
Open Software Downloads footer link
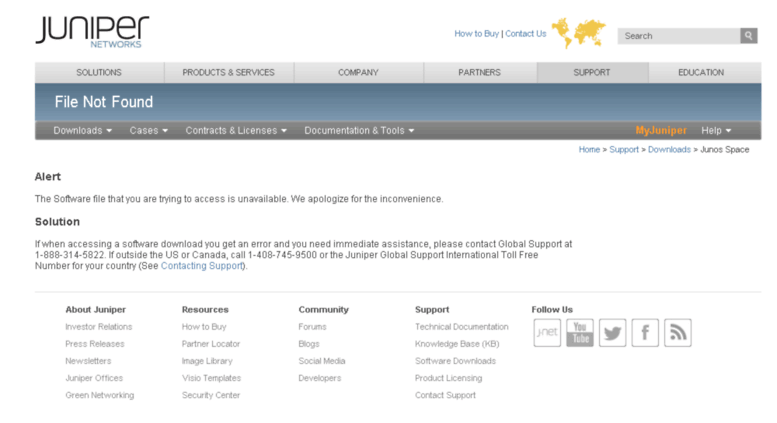pos(455,361)
